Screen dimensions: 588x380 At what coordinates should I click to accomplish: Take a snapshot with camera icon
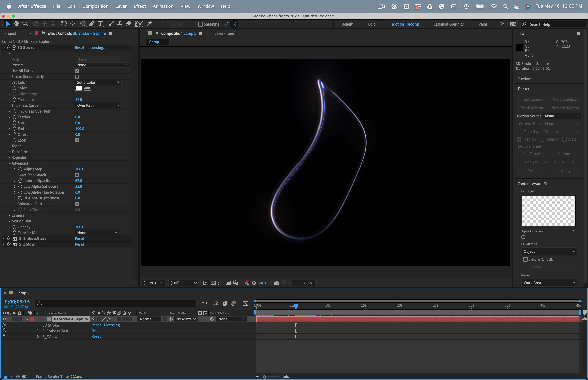[x=276, y=283]
